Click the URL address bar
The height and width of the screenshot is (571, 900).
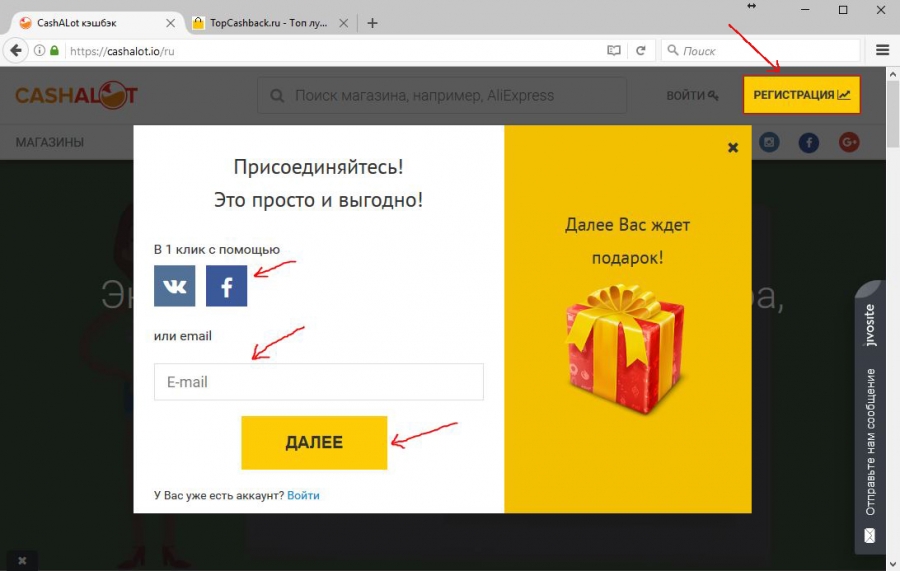[x=333, y=51]
